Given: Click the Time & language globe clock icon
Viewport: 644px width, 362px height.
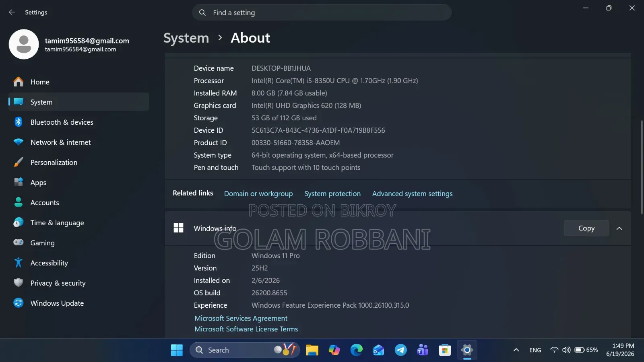Looking at the screenshot, I should 19,222.
